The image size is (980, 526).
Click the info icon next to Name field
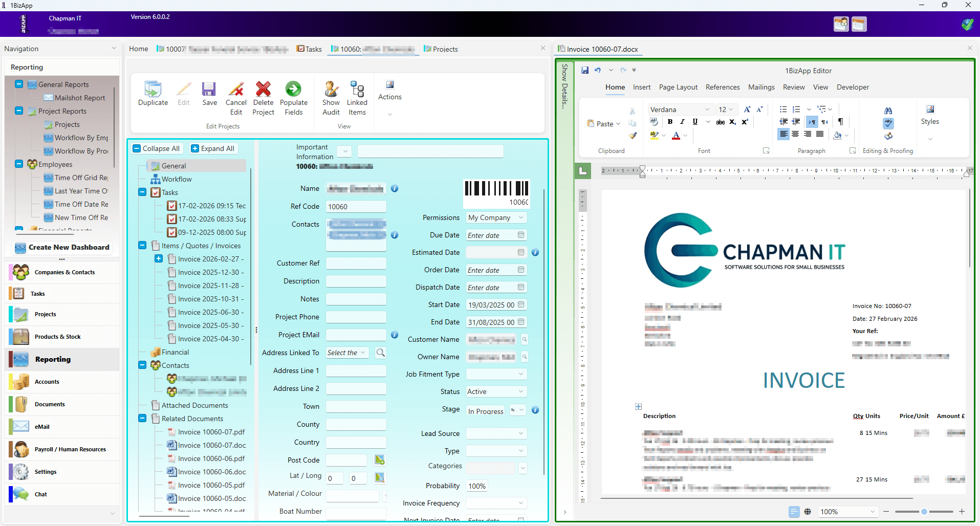click(395, 188)
